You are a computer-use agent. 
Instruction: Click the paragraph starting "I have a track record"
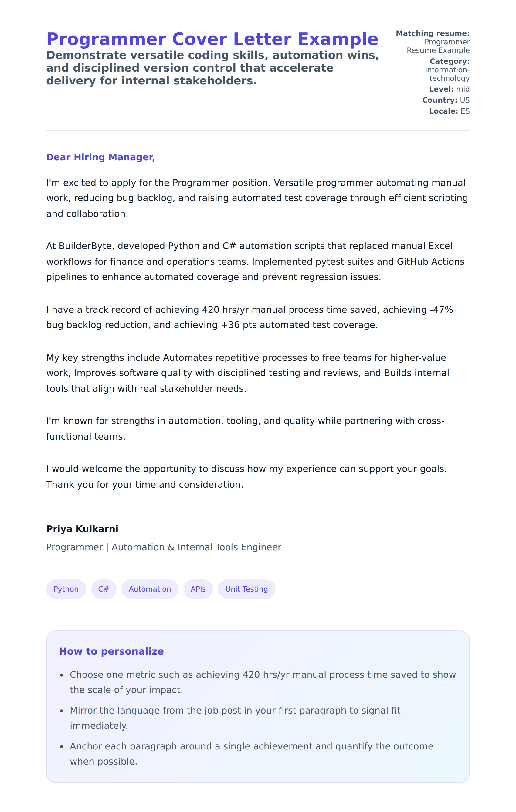point(250,317)
